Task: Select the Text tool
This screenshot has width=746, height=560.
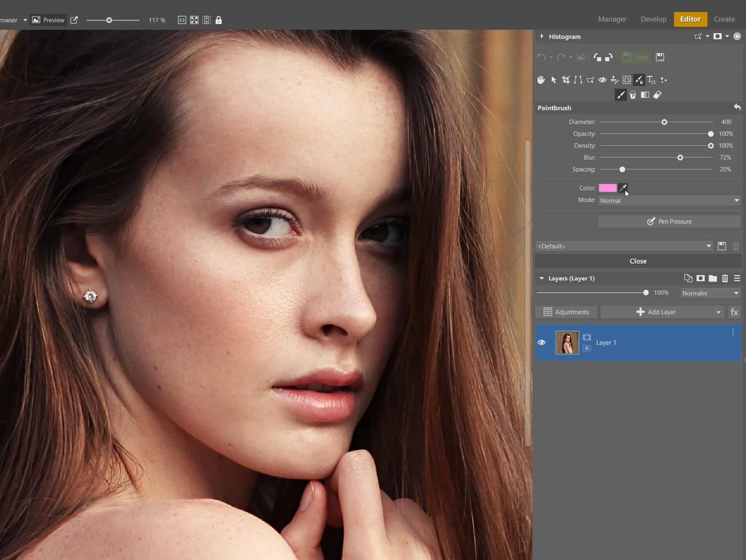Action: 651,80
